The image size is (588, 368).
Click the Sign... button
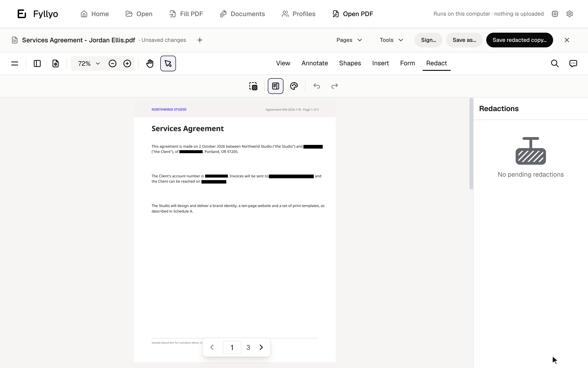(x=428, y=40)
